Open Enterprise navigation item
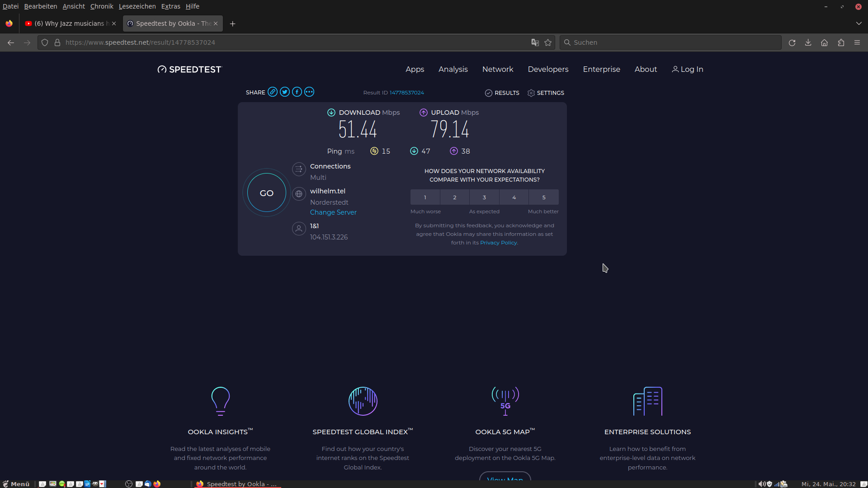This screenshot has height=488, width=868. [x=601, y=70]
